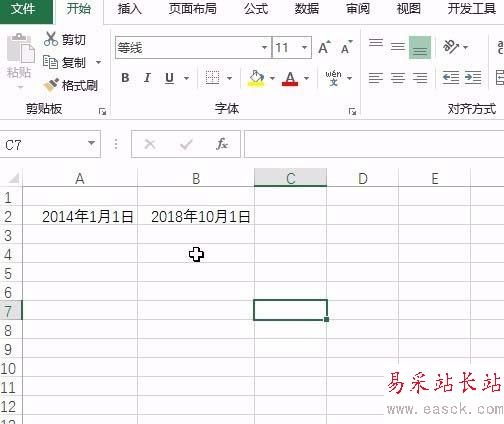The image size is (504, 424).
Task: Select column A header
Action: pos(80,178)
